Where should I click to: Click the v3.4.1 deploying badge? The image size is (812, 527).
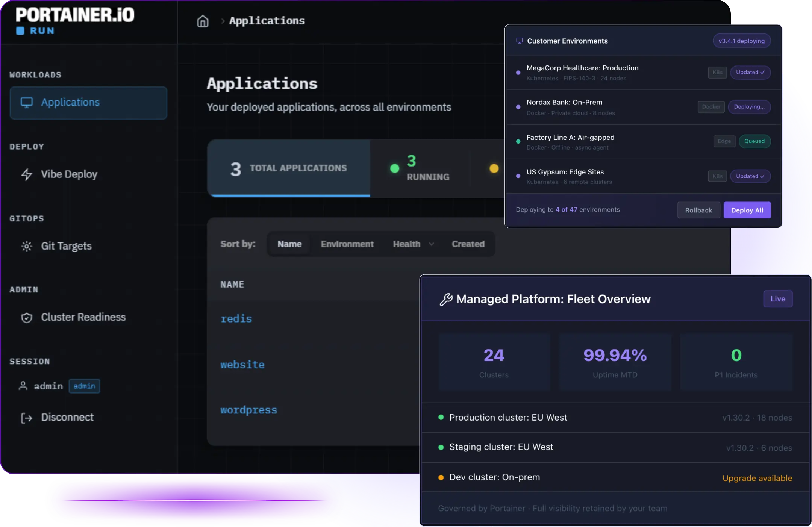point(741,41)
